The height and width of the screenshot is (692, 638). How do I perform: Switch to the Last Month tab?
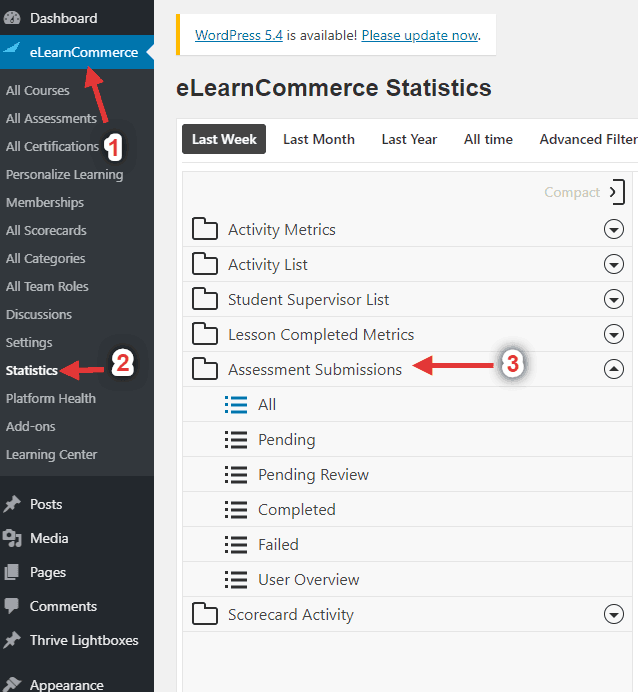click(x=319, y=139)
